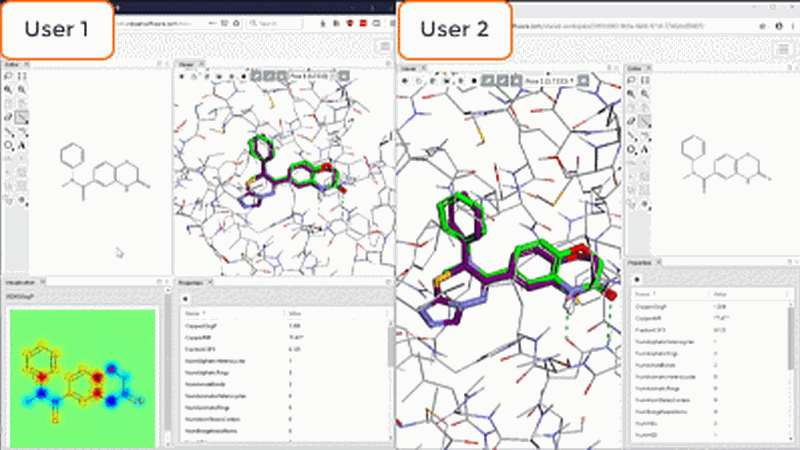
Task: Open the hamburger menu in User 2's window
Action: (x=785, y=47)
